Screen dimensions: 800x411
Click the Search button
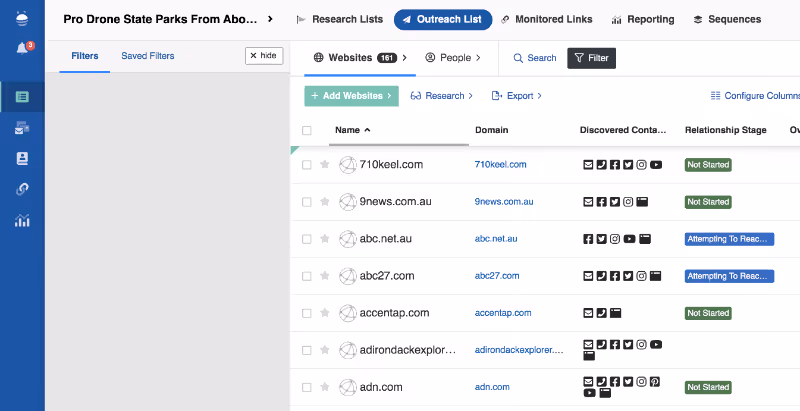(535, 58)
